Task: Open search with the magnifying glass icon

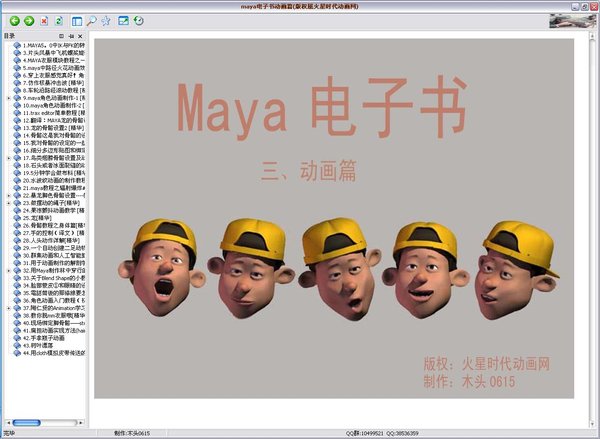Action: pyautogui.click(x=91, y=21)
